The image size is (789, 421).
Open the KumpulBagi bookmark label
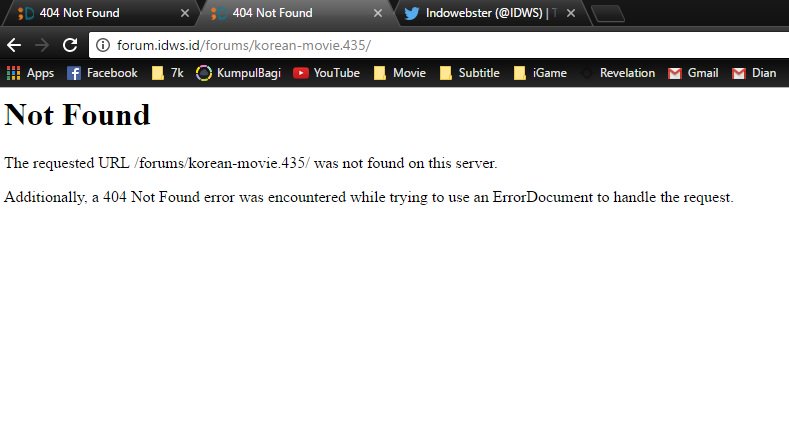click(x=249, y=73)
